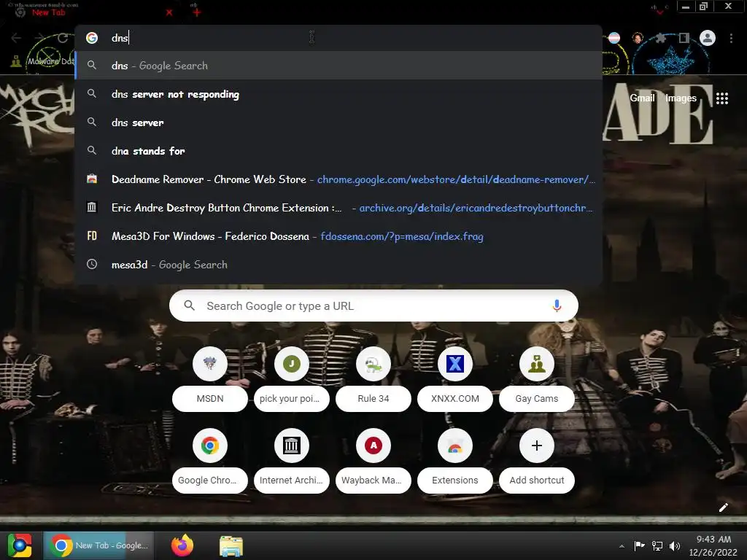This screenshot has width=747, height=560.
Task: Open the Extensions shortcut tile
Action: coord(455,460)
